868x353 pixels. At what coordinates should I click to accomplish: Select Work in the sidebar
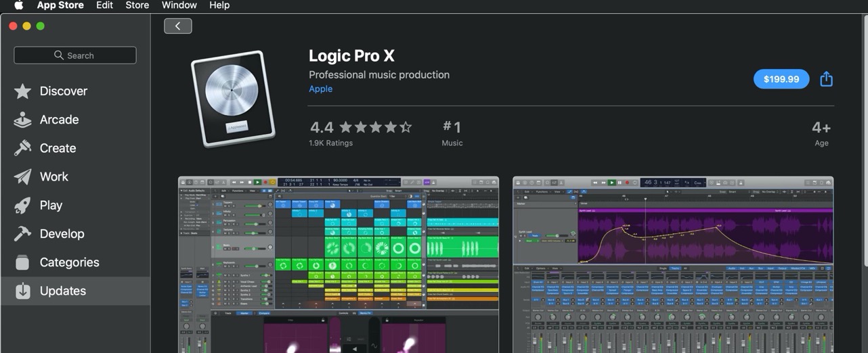pos(75,176)
